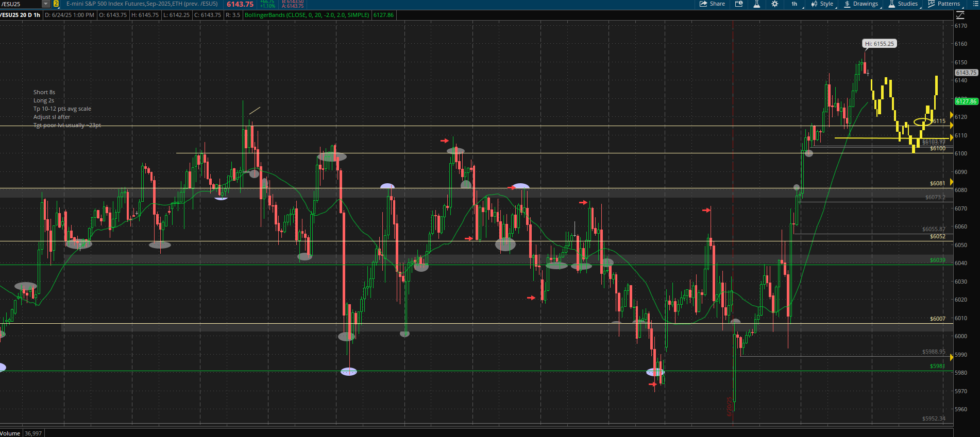980x437 pixels.
Task: Click the yellow arrow marker at 5990 axis
Action: pos(952,357)
